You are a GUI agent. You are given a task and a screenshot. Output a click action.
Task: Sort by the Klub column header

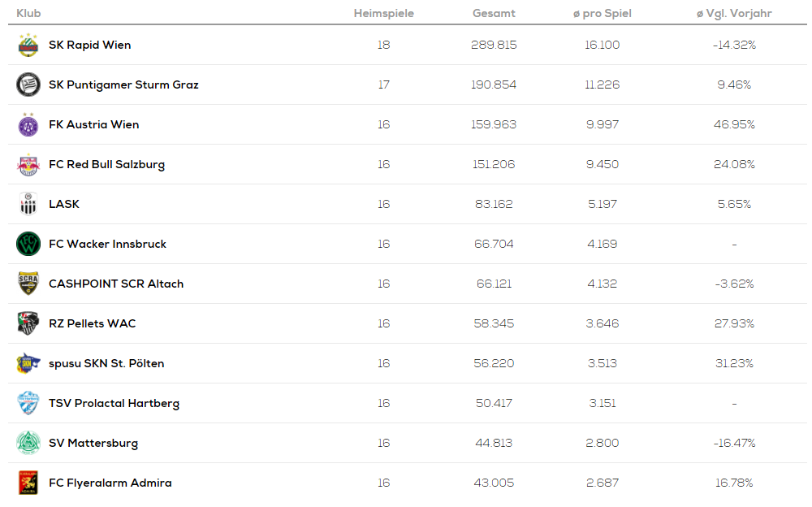coord(28,14)
